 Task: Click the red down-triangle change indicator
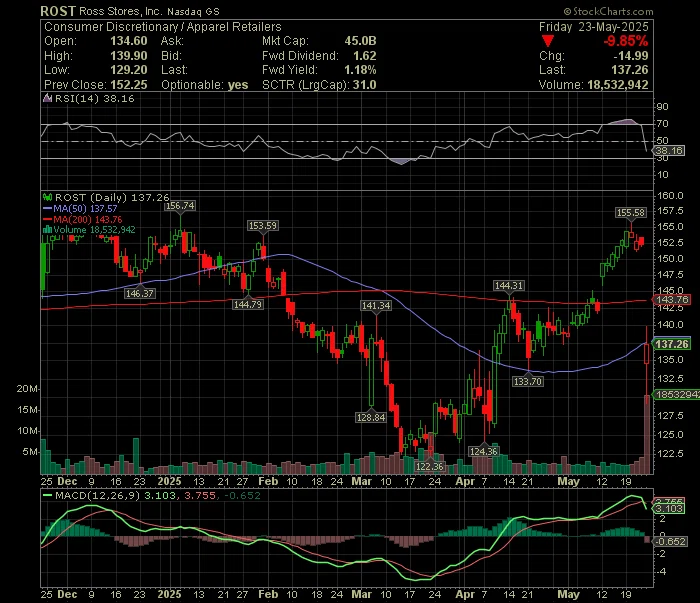click(x=548, y=42)
